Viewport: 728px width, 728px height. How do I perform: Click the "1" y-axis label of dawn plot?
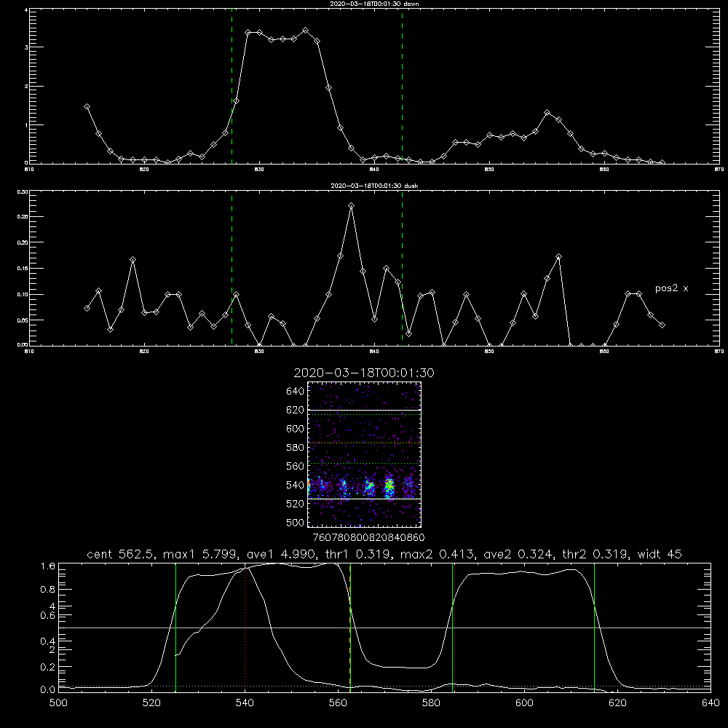click(26, 125)
